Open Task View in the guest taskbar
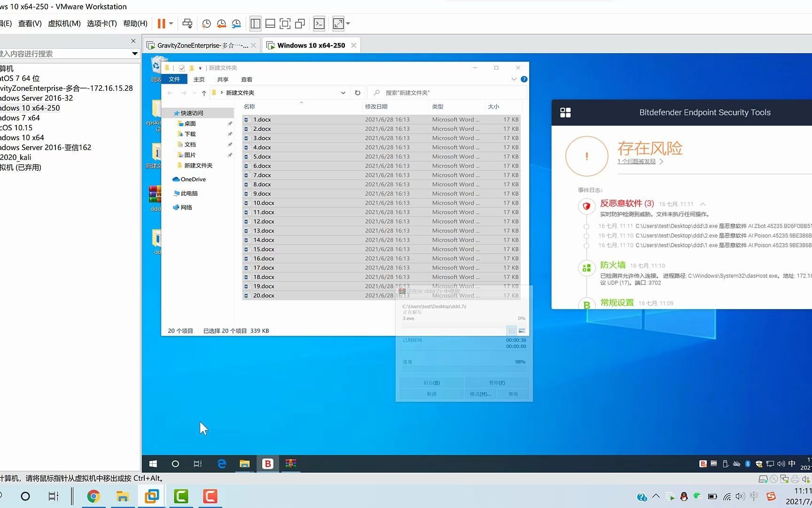This screenshot has width=812, height=508. coord(198,464)
